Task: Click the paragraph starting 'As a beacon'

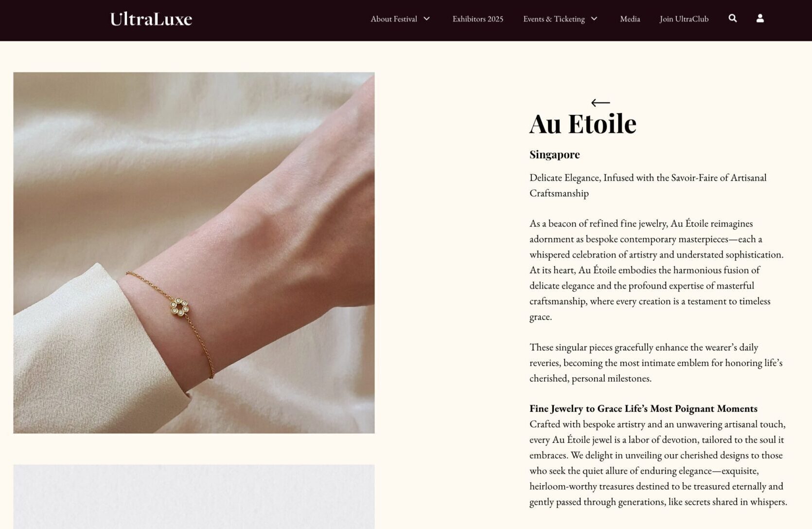Action: 656,270
